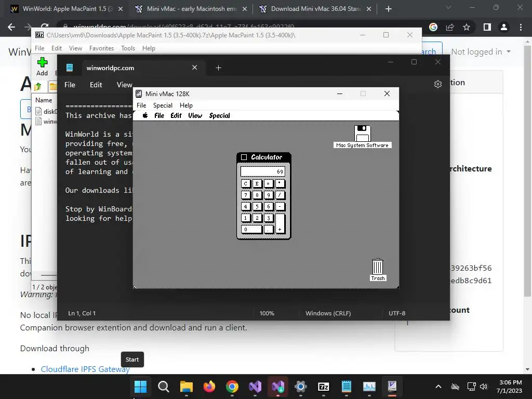Screen dimensions: 532x399
Task: Open Mini vMac window Special menu
Action: click(x=163, y=105)
